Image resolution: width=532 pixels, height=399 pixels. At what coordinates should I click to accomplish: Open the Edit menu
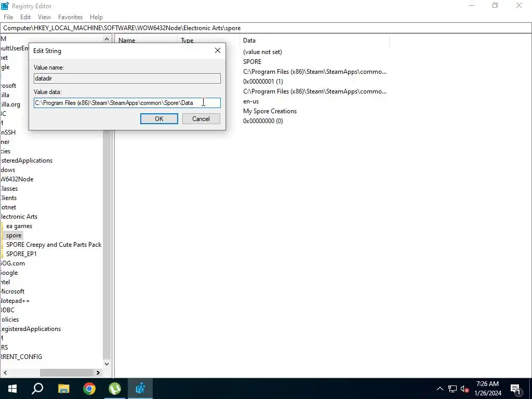[25, 17]
